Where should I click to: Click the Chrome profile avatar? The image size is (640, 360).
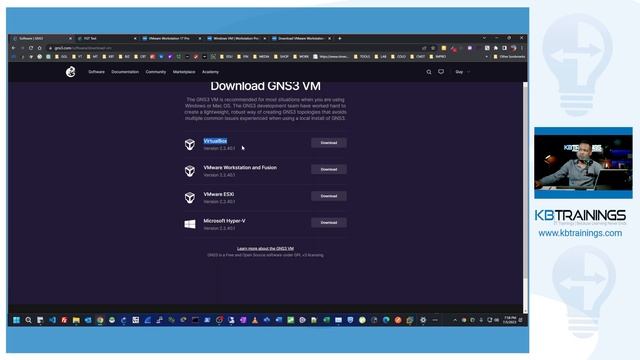[x=513, y=48]
